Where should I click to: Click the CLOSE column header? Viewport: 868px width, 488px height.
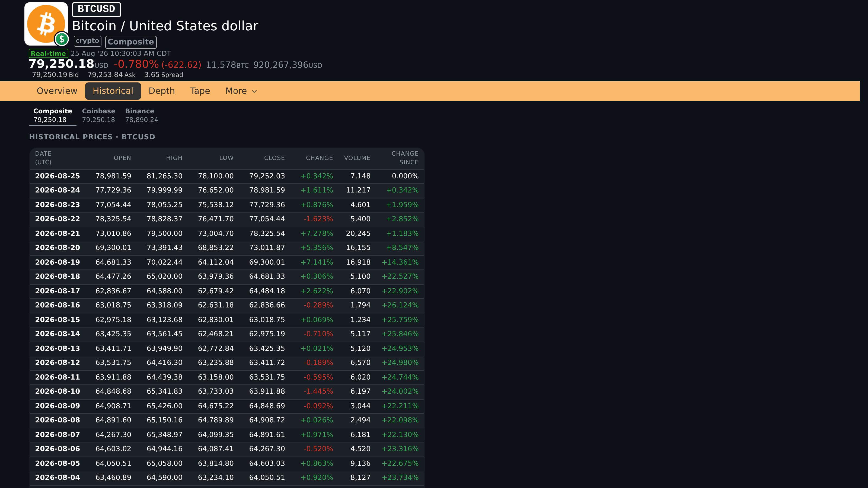coord(275,158)
